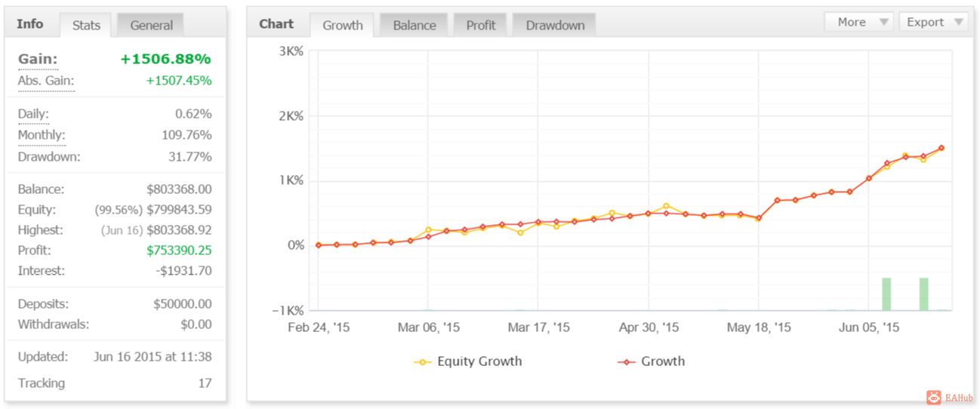
Task: Click the May 18, '15 axis label
Action: point(759,328)
